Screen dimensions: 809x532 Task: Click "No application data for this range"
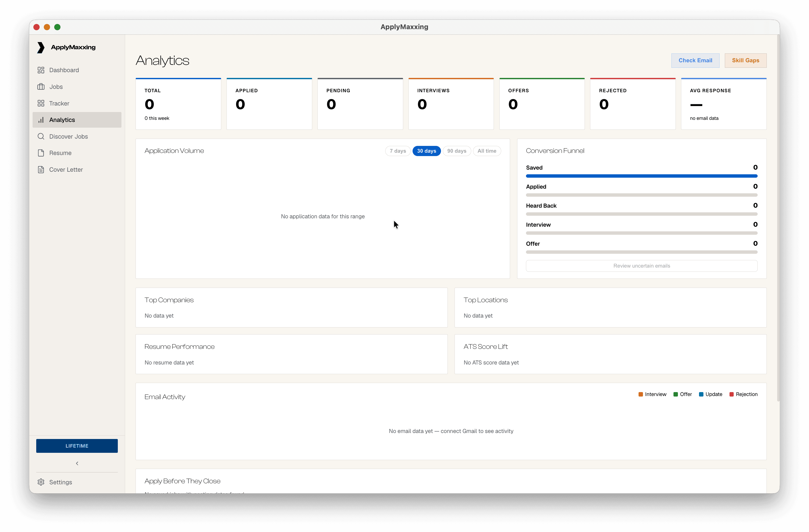[323, 216]
